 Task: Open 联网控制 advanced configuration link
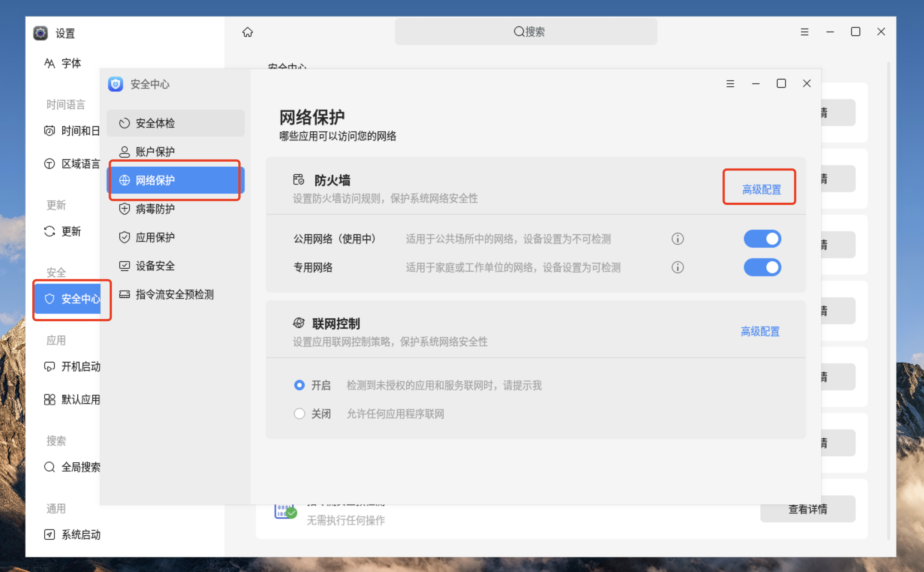click(760, 331)
